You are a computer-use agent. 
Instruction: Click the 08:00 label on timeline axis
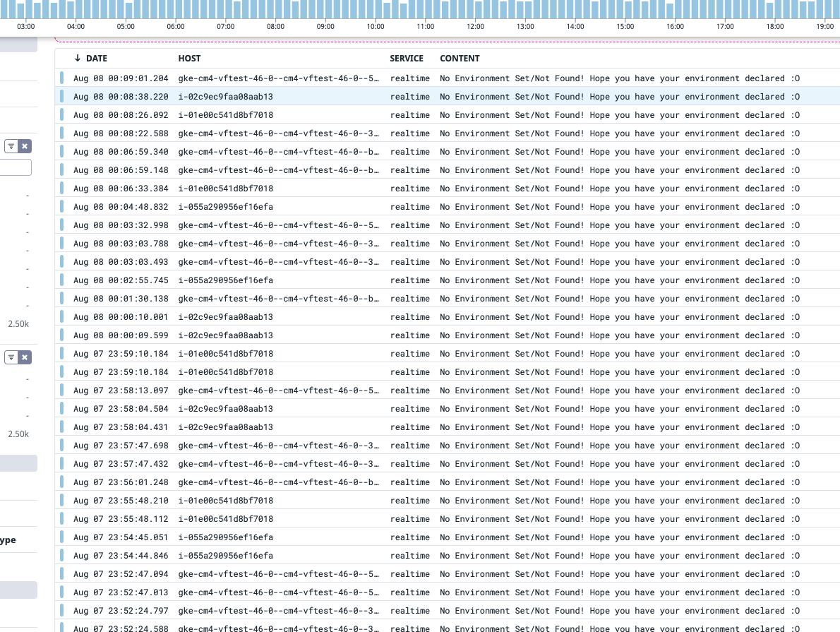pos(275,26)
